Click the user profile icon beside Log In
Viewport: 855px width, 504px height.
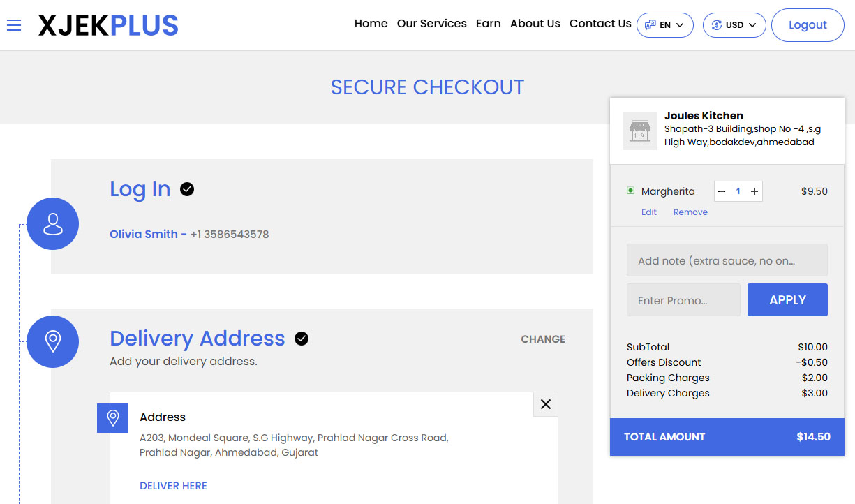click(x=52, y=223)
